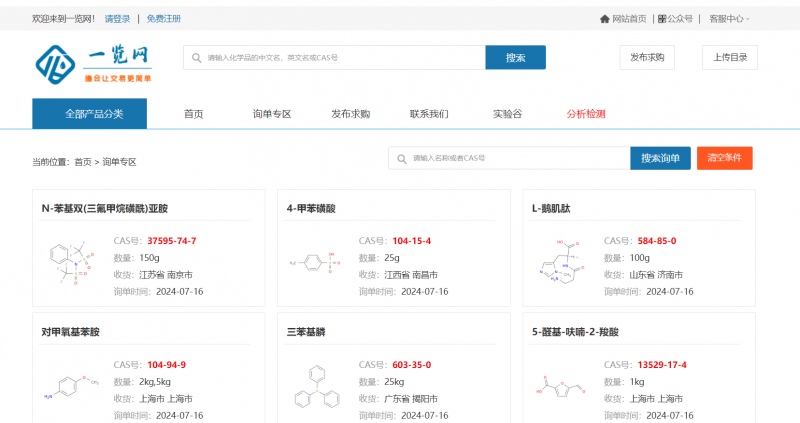Click CAS number 104-15-4
The height and width of the screenshot is (423, 800).
[x=412, y=241]
